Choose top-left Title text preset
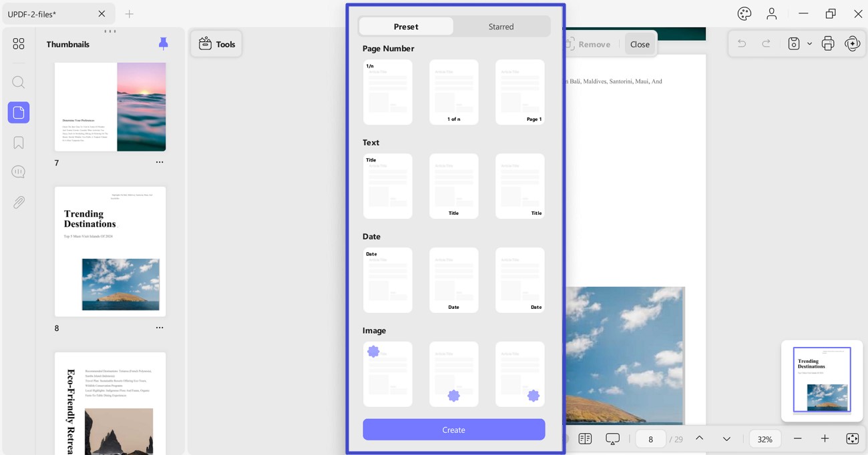Viewport: 868px width, 455px height. tap(387, 186)
